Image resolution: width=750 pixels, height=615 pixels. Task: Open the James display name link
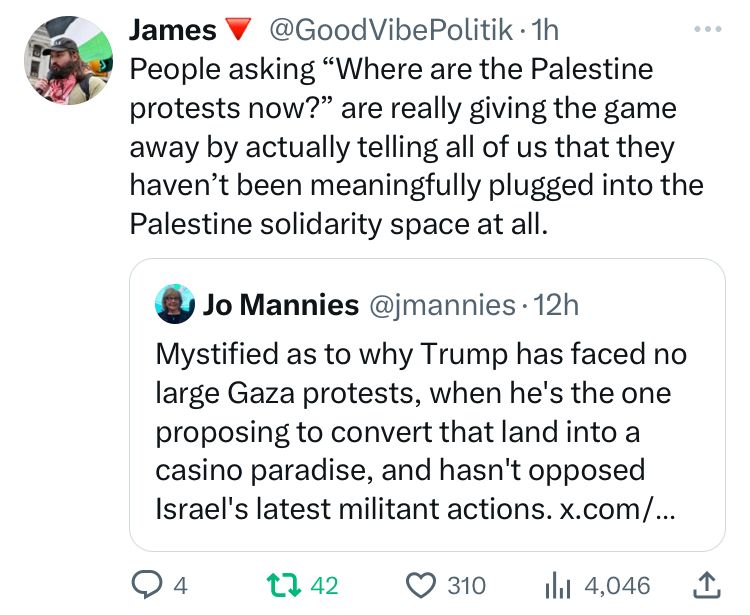point(172,31)
